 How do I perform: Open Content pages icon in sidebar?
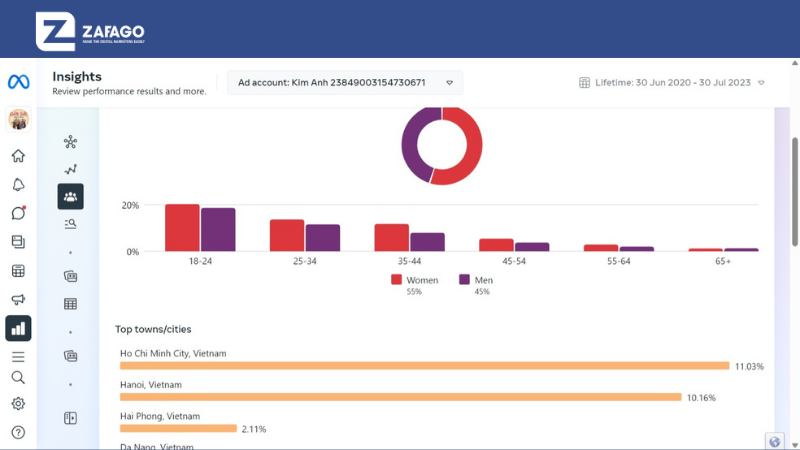pyautogui.click(x=18, y=242)
